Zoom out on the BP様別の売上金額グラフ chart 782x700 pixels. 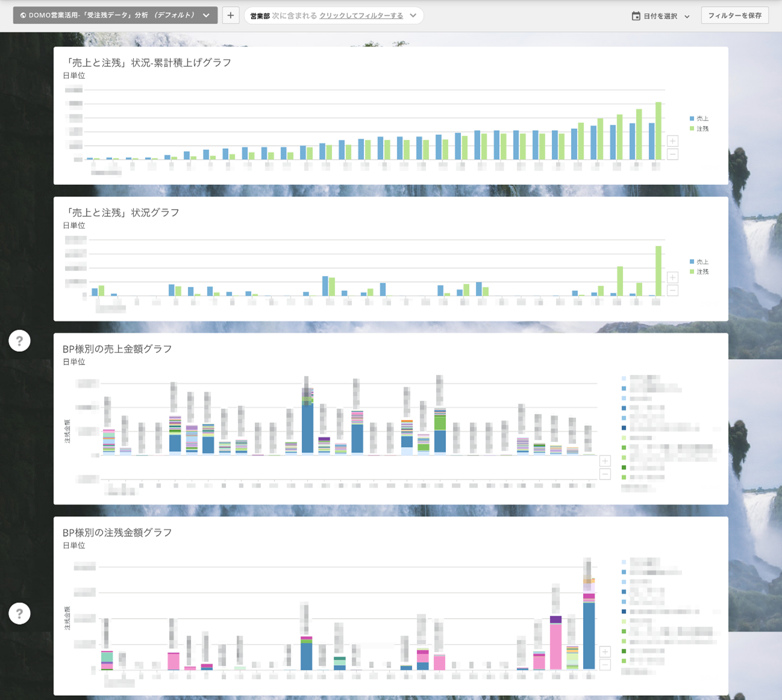click(x=605, y=474)
